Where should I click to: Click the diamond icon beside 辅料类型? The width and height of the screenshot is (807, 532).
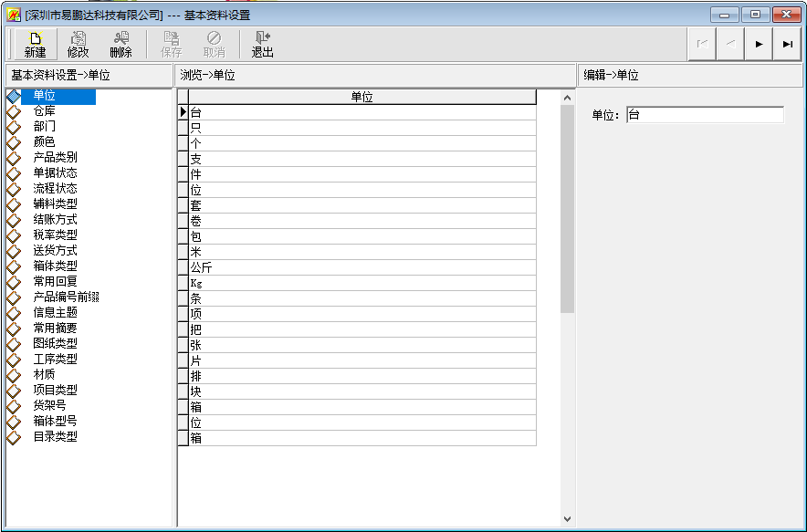pos(14,204)
